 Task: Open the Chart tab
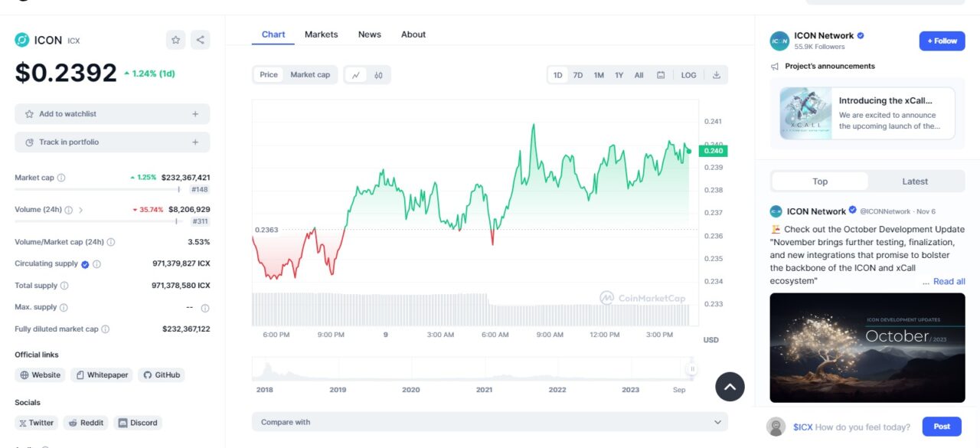click(x=273, y=34)
